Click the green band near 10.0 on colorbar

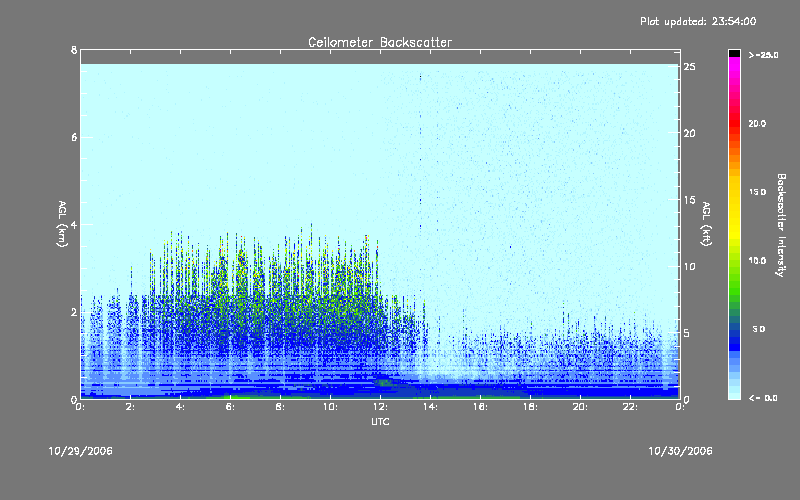pos(734,265)
